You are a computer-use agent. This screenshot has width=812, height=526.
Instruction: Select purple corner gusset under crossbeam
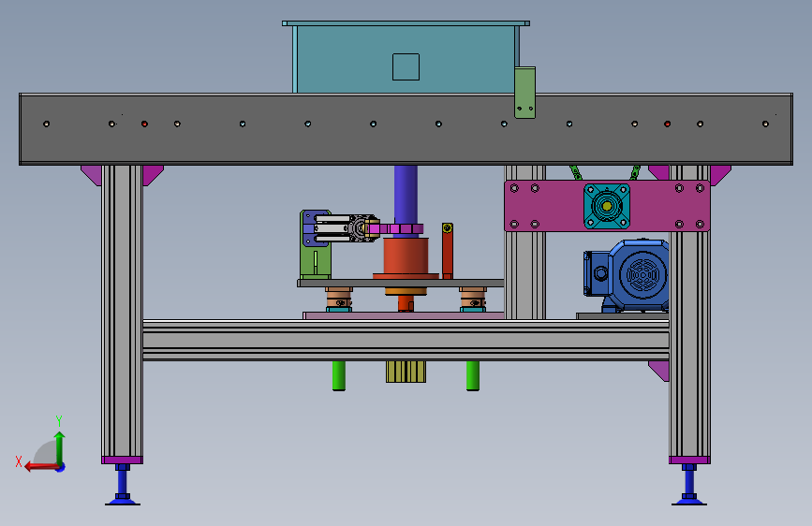659,371
